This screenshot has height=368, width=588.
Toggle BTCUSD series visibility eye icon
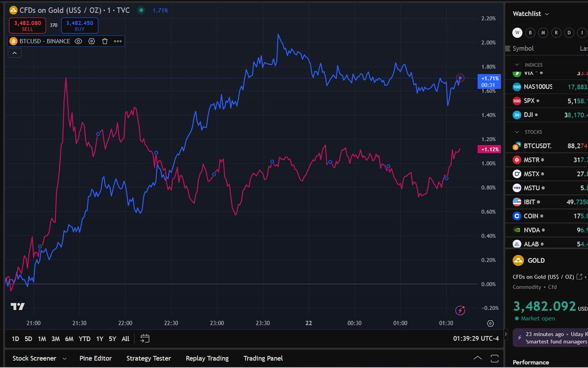click(78, 41)
